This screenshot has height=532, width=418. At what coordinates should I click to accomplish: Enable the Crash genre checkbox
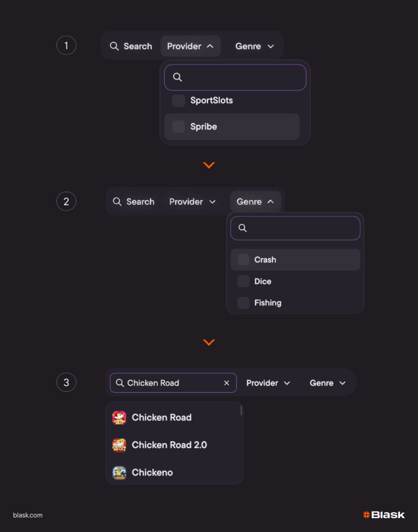pos(243,260)
